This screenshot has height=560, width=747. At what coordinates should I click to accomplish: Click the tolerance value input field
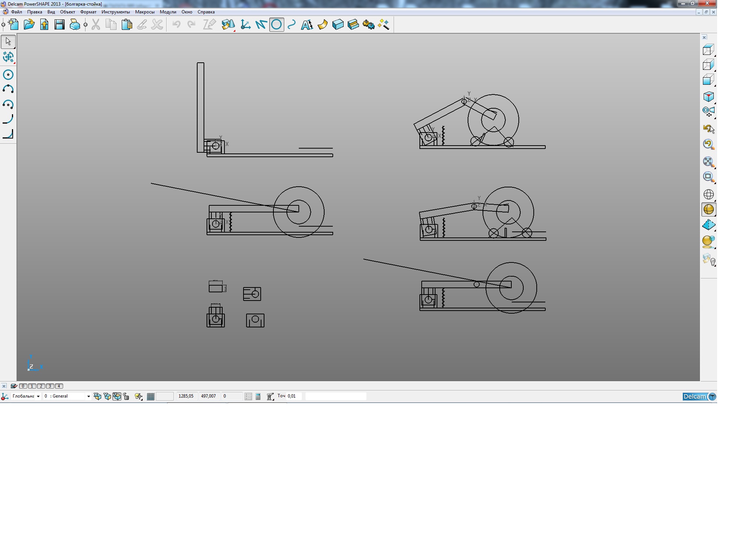(294, 396)
